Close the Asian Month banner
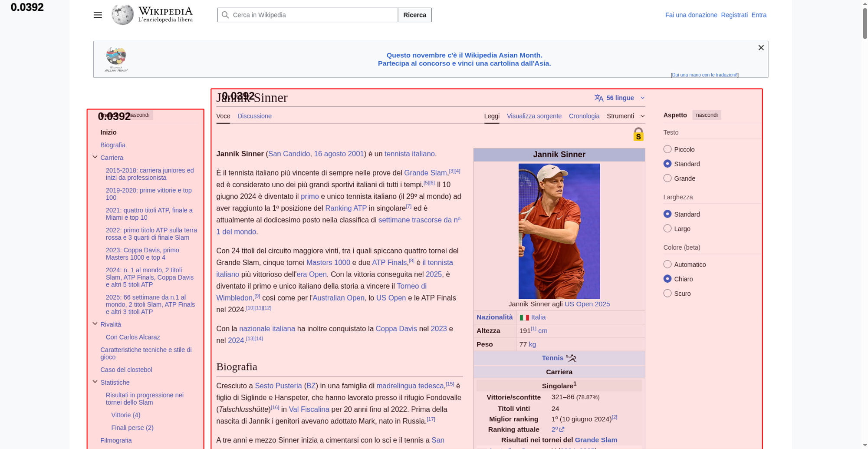This screenshot has height=449, width=868. pos(761,48)
